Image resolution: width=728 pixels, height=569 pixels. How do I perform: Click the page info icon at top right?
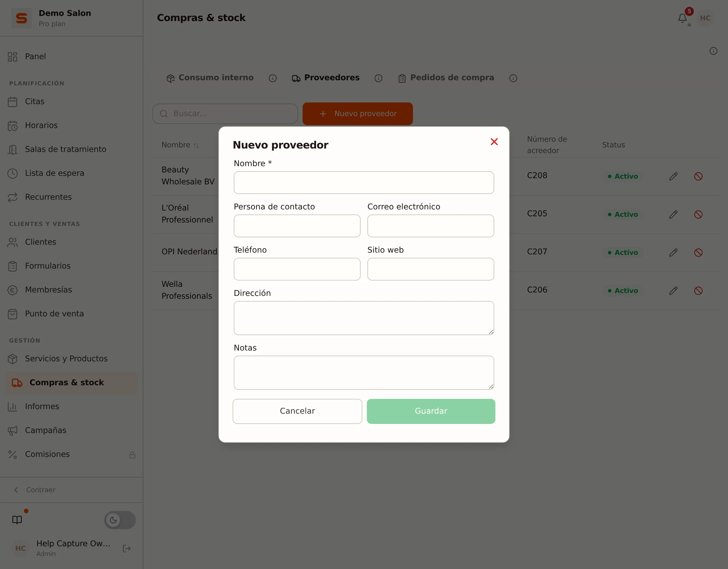point(713,51)
